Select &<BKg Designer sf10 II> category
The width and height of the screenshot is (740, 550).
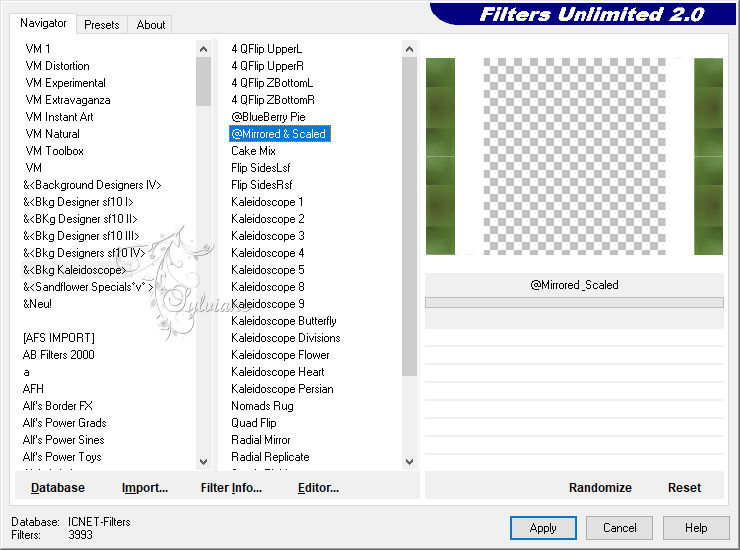click(x=80, y=219)
